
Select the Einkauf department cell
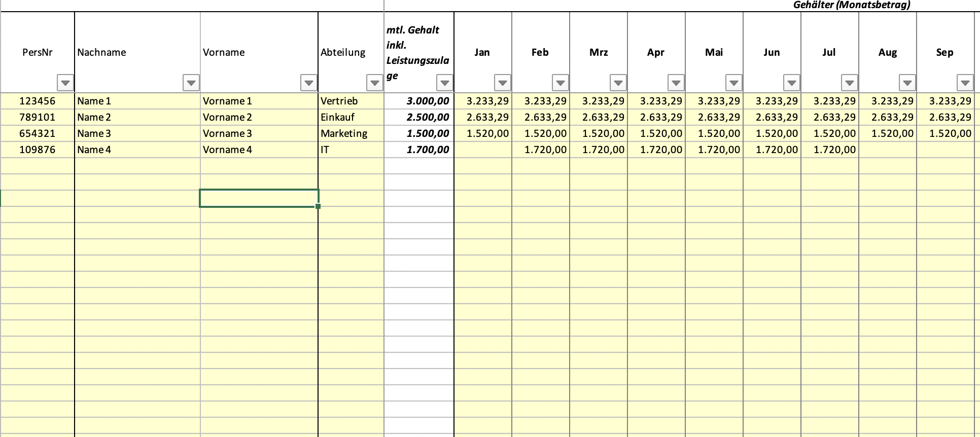pos(351,117)
